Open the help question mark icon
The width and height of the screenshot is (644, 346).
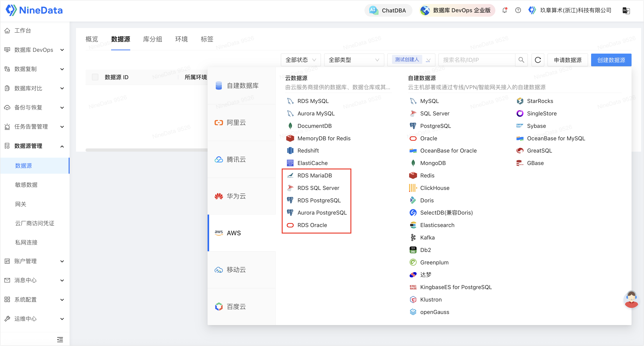point(518,10)
